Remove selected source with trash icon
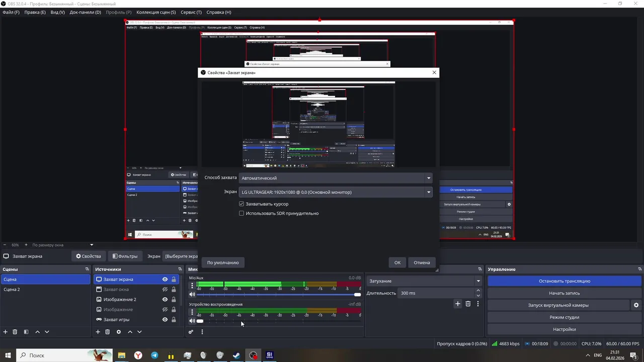The image size is (644, 362). click(107, 332)
